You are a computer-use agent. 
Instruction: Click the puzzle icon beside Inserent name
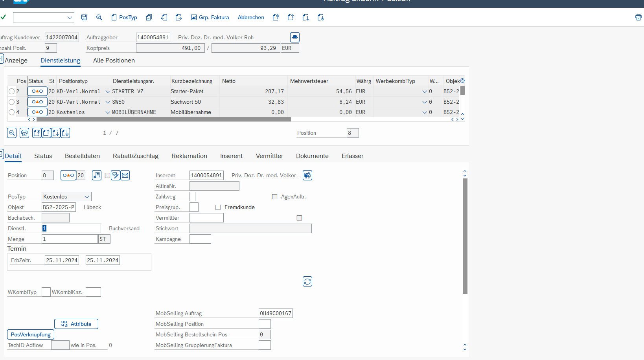click(307, 175)
